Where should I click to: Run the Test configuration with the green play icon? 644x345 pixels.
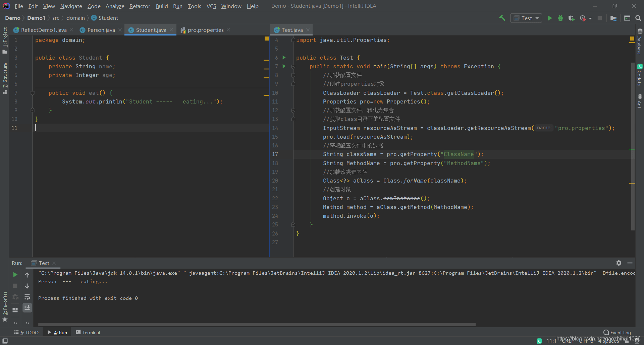550,18
